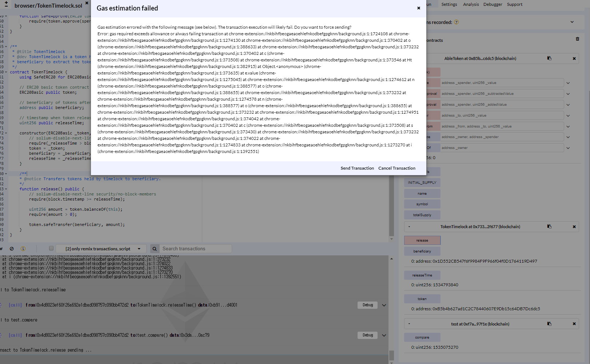Viewport: 590px width, 364px height.
Task: Expand the terminal using the double-chevron icon
Action: click(x=1, y=248)
